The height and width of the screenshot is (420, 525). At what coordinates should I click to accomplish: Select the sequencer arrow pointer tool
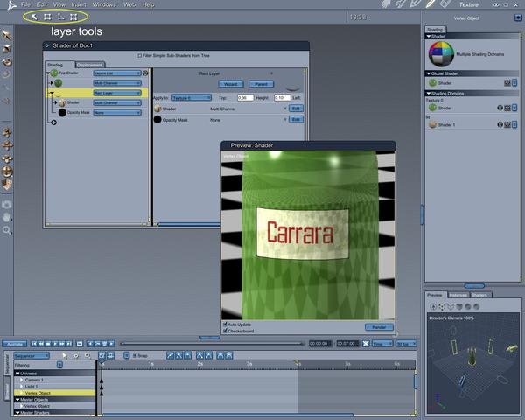click(65, 356)
